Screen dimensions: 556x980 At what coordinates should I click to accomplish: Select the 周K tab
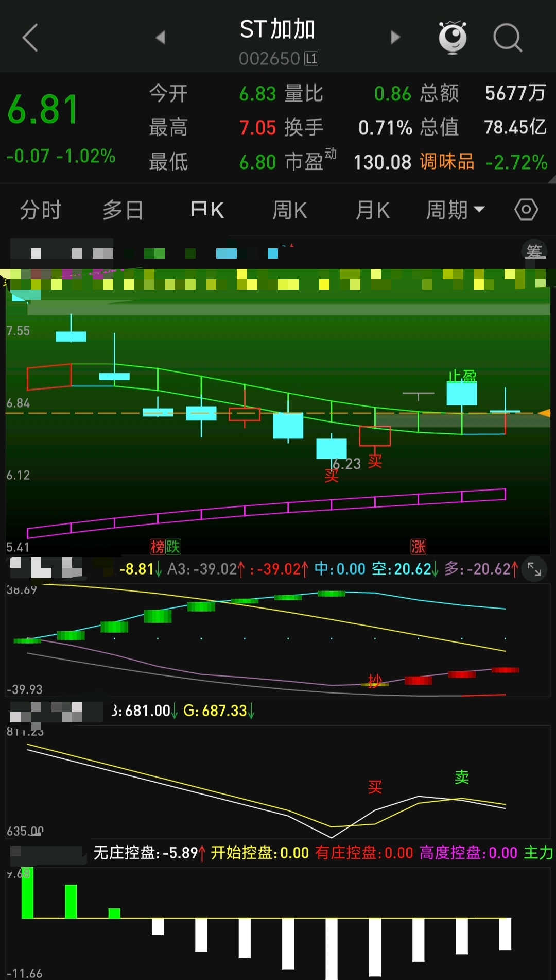click(289, 210)
